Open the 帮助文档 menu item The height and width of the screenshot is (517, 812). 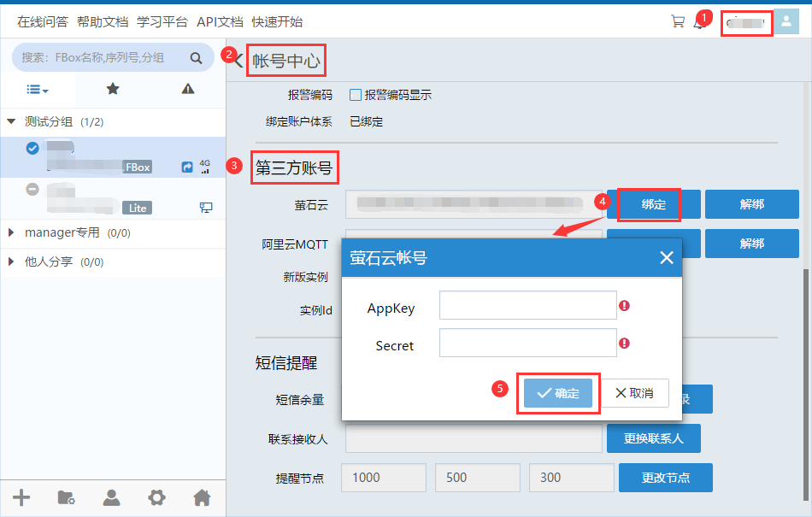tap(103, 22)
